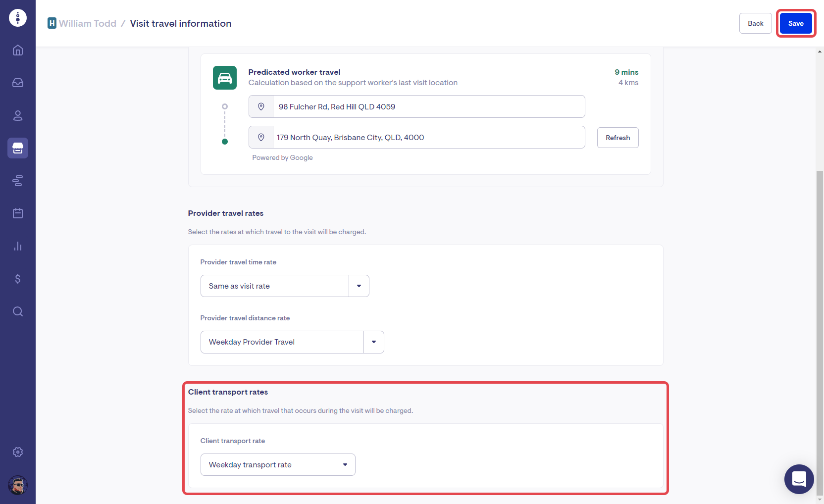Open the reports bar chart icon
824x504 pixels.
coord(18,246)
